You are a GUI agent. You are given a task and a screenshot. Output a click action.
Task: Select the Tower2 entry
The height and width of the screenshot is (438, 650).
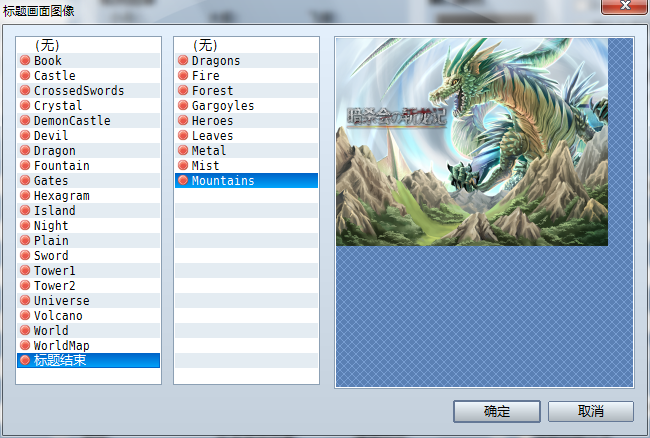click(88, 286)
